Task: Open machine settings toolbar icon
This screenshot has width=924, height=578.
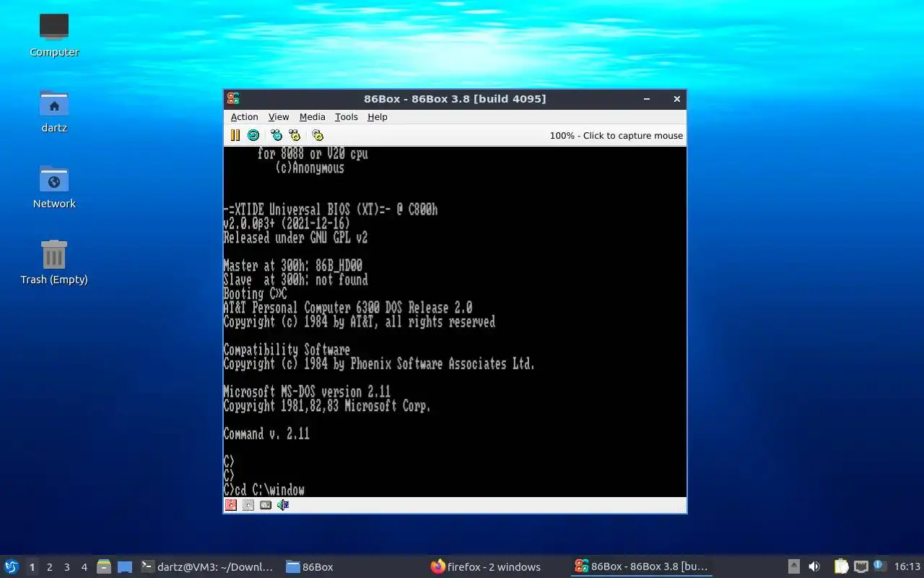Action: click(318, 135)
